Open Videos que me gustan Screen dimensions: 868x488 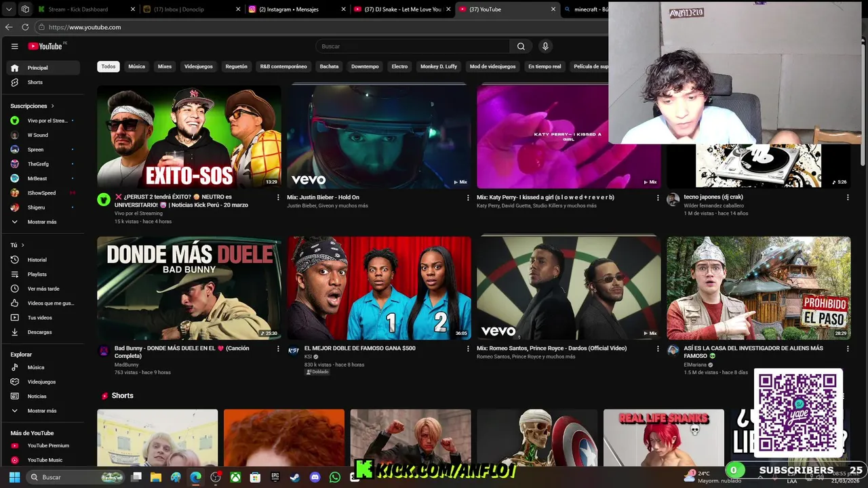[x=43, y=303]
